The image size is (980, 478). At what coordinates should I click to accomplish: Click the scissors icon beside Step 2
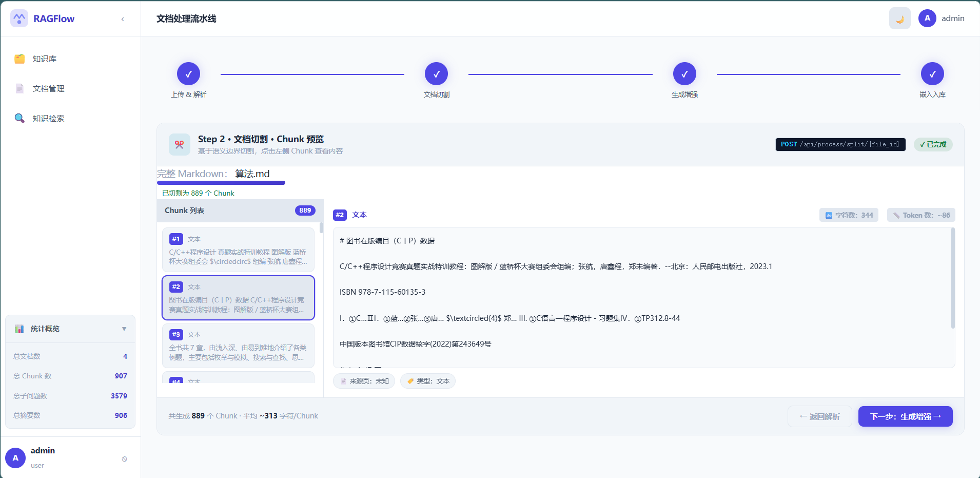click(x=179, y=145)
